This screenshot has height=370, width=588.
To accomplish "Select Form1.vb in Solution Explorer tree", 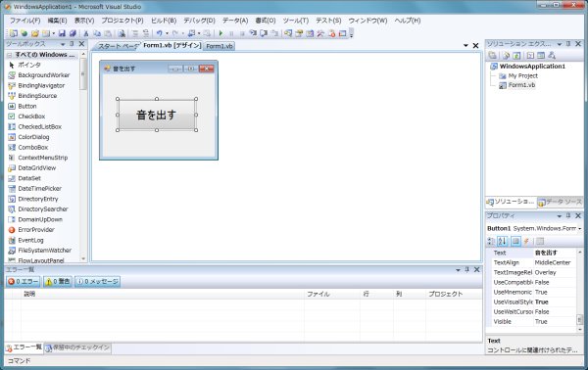I will click(521, 85).
